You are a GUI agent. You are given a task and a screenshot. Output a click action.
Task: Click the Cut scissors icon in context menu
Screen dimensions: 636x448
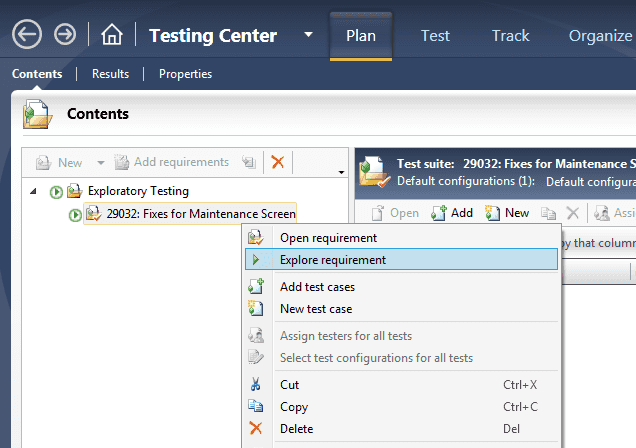[x=256, y=385]
